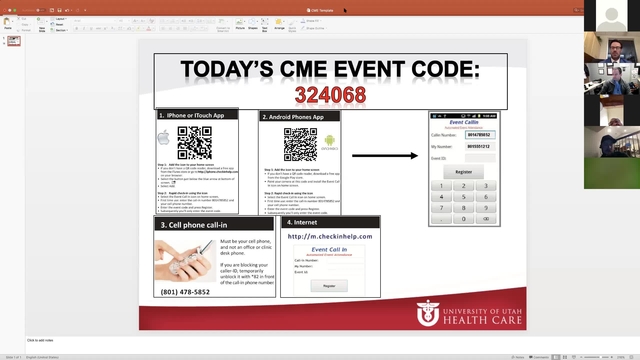Toggle the AutoSave switch
This screenshot has height=360, width=640.
40,10
